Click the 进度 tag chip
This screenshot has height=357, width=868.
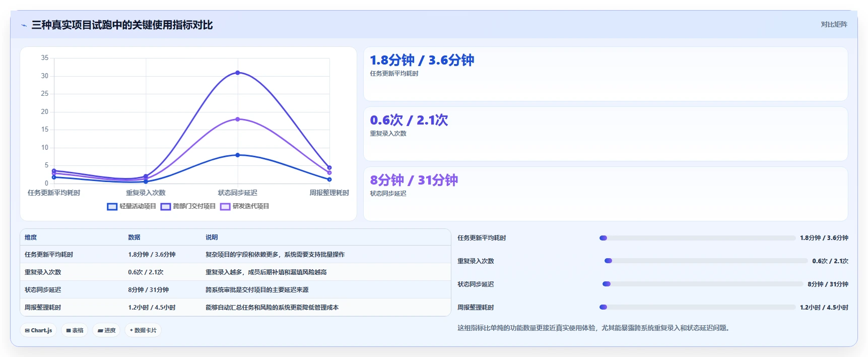(x=106, y=330)
